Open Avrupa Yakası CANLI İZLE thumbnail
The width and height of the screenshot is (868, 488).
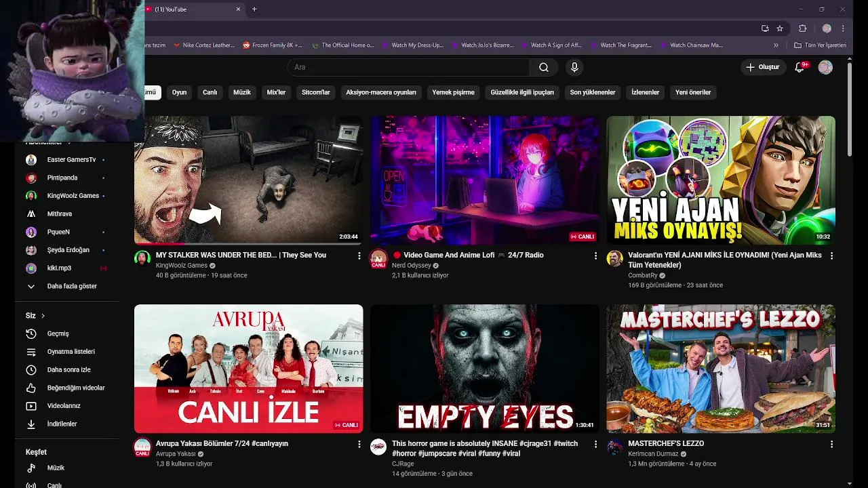click(248, 369)
